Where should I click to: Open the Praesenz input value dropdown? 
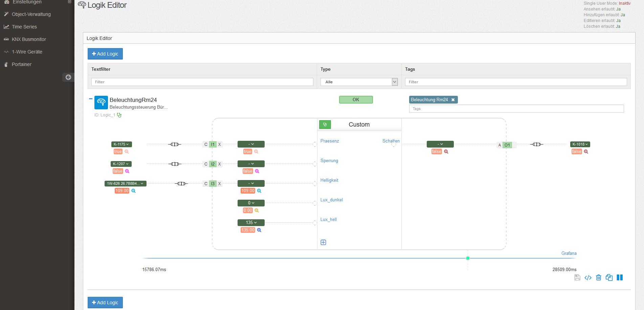click(251, 144)
